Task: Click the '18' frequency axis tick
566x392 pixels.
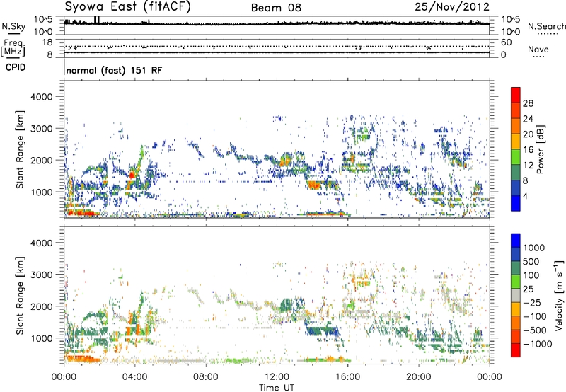Action: [47, 42]
